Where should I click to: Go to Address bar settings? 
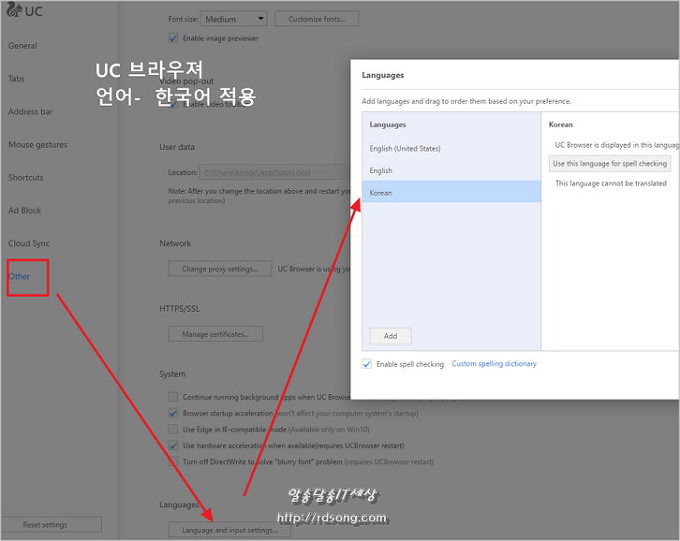pyautogui.click(x=30, y=112)
